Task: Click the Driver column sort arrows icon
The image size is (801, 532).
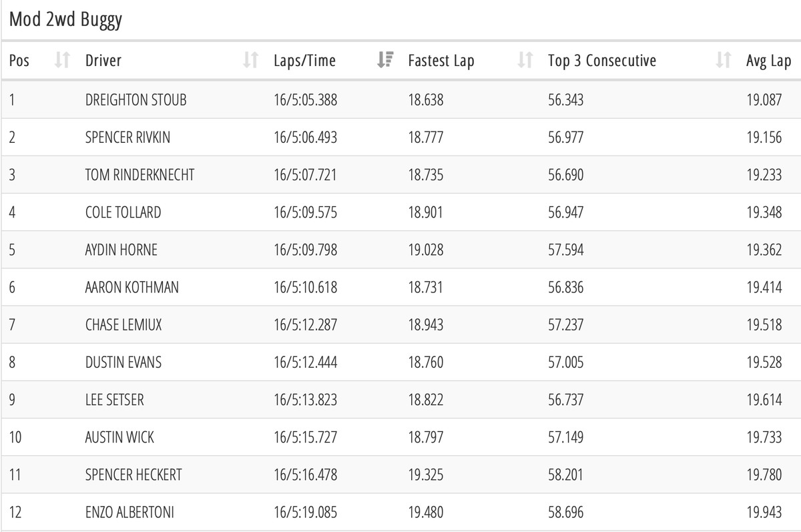Action: pos(250,61)
